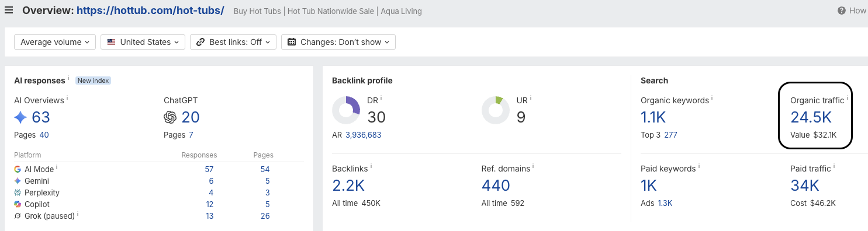Click the info icon beside AI Mode
Image resolution: width=868 pixels, height=231 pixels.
[57, 167]
